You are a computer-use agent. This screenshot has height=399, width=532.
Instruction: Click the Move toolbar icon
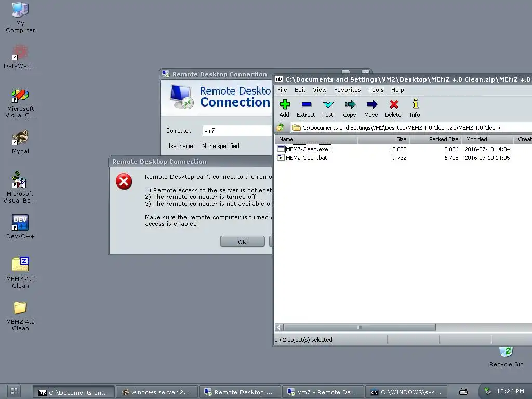pos(371,108)
